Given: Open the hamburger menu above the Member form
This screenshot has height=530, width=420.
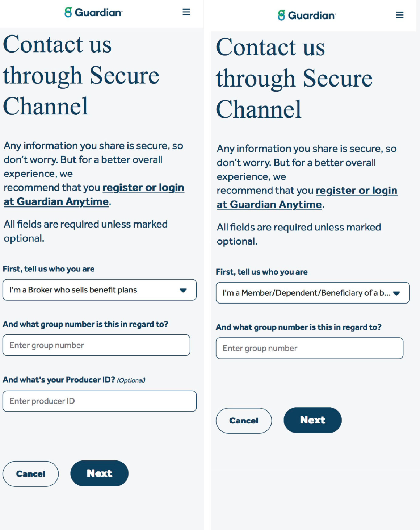Looking at the screenshot, I should 399,15.
